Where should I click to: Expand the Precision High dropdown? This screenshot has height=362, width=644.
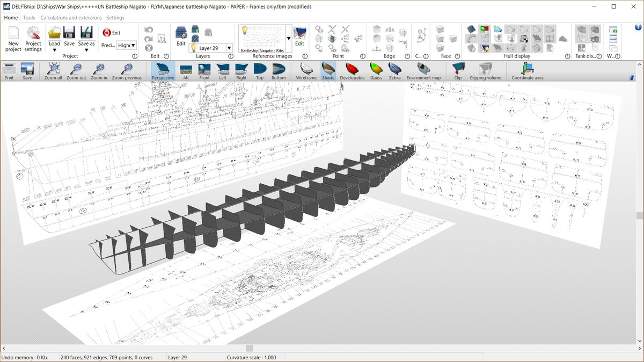(133, 45)
